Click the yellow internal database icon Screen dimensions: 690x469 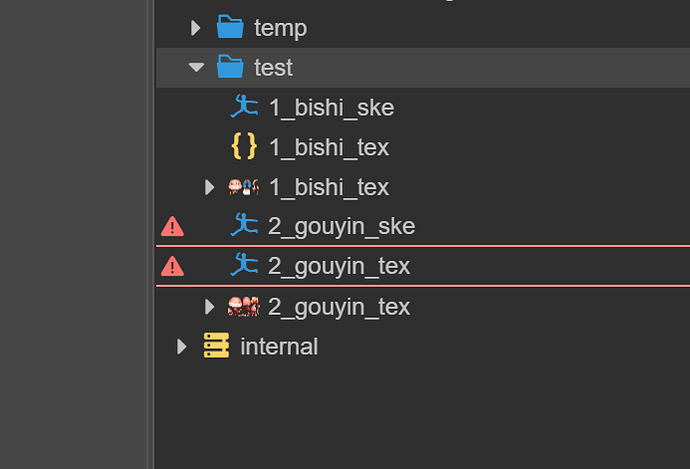[x=216, y=346]
